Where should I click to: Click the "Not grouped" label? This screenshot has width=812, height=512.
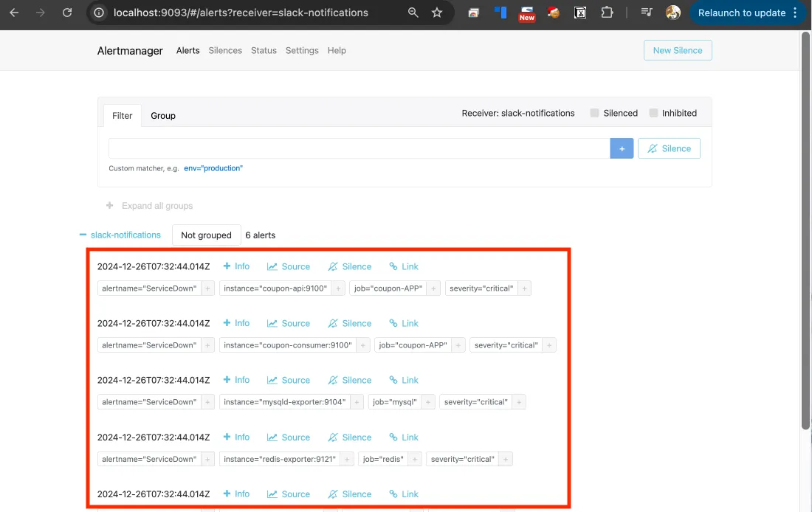[x=206, y=235]
